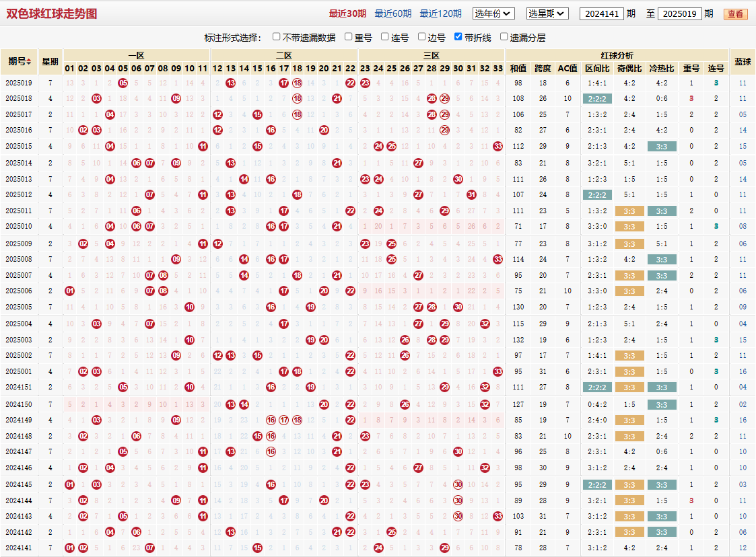756x557 pixels.
Task: Open the 选年份 dropdown
Action: [x=493, y=13]
